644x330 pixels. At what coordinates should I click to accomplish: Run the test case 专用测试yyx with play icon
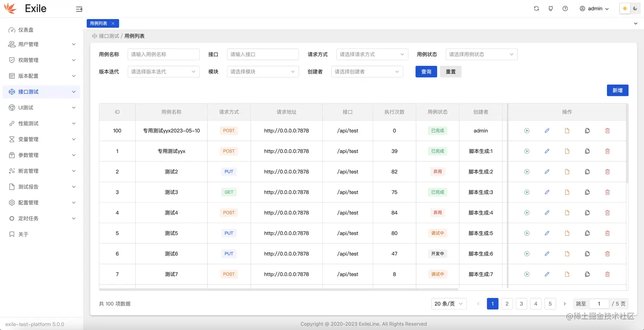point(527,151)
